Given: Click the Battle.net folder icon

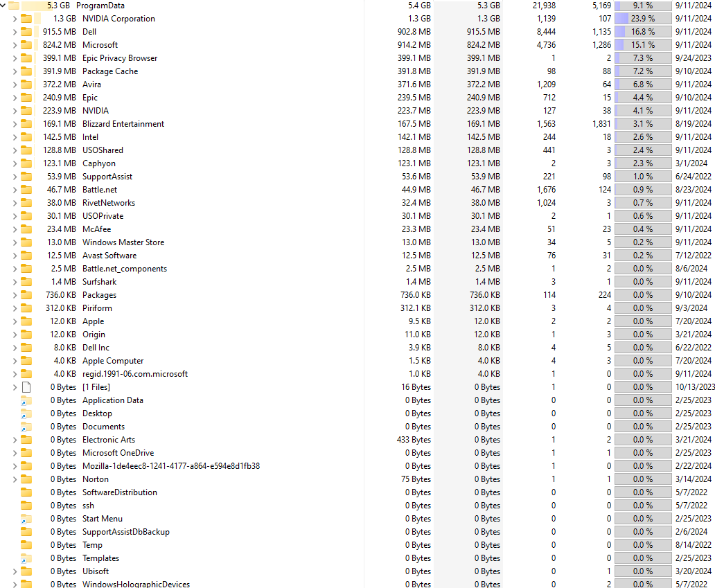Looking at the screenshot, I should [26, 190].
